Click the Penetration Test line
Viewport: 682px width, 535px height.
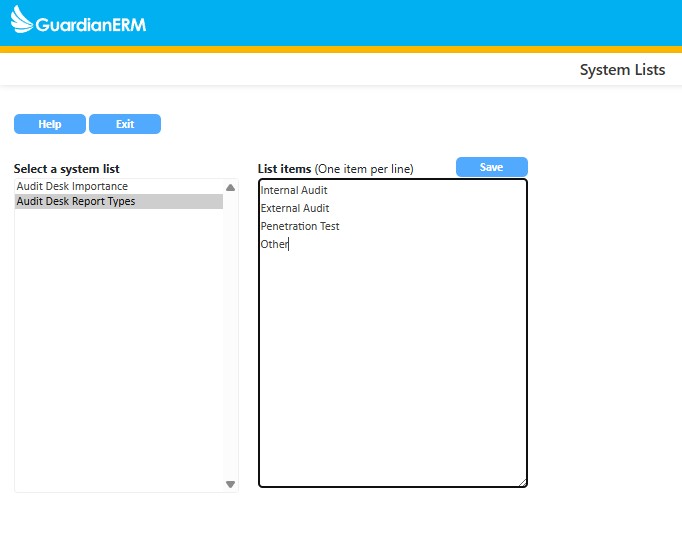(300, 226)
